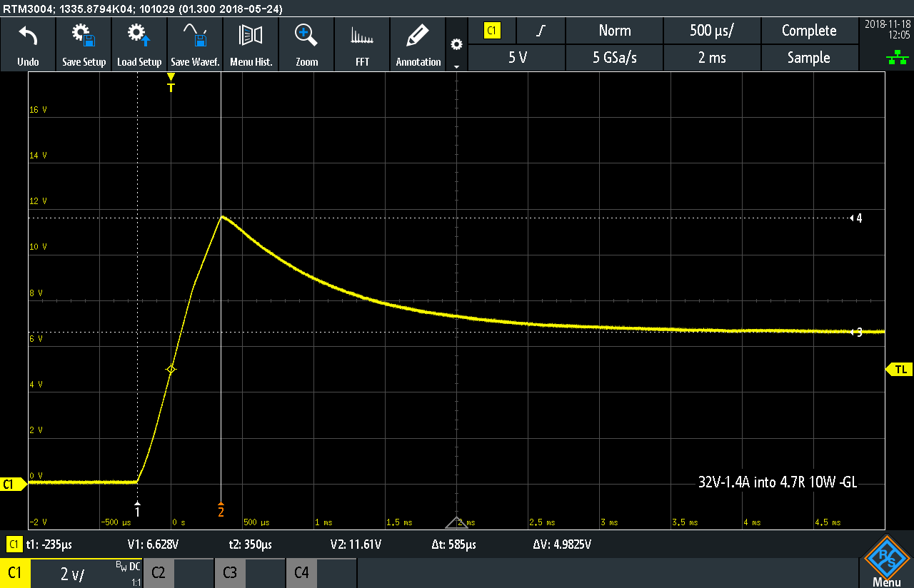Viewport: 914px width, 588px height.
Task: Select cursor 1 marker at bottom of grid
Action: coord(138,509)
